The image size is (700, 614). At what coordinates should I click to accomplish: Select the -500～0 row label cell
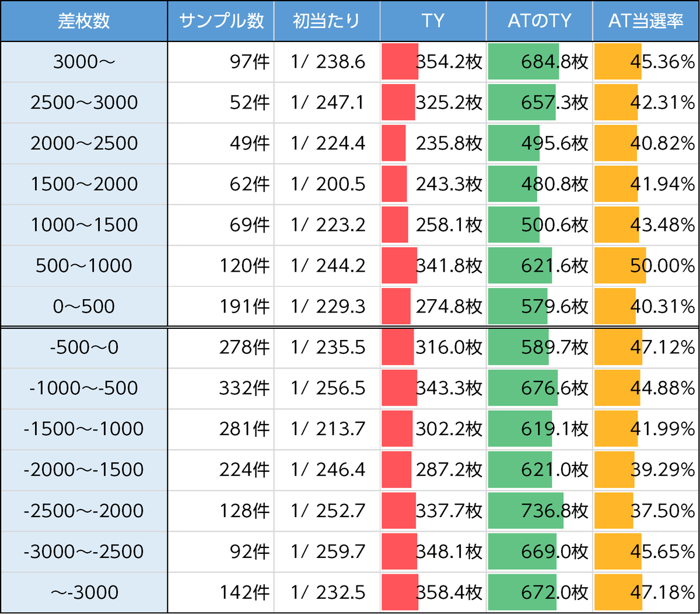[84, 348]
